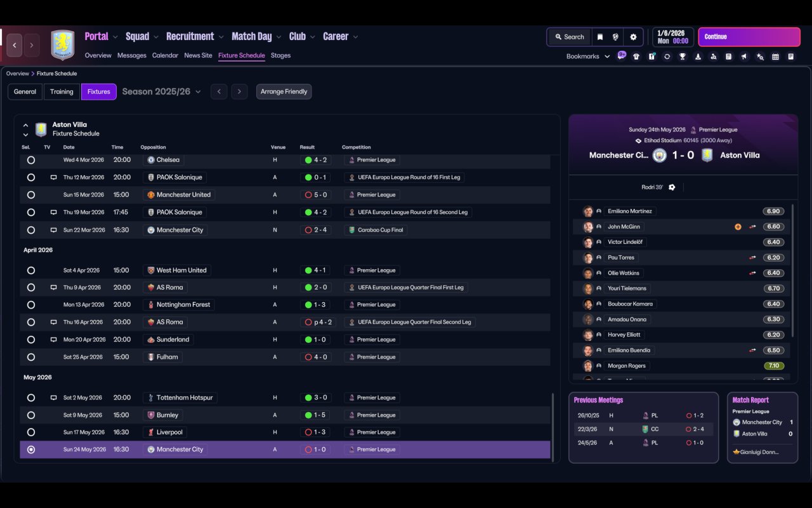Click the exclamation alert shortcut icon
This screenshot has height=508, width=812.
[652, 57]
